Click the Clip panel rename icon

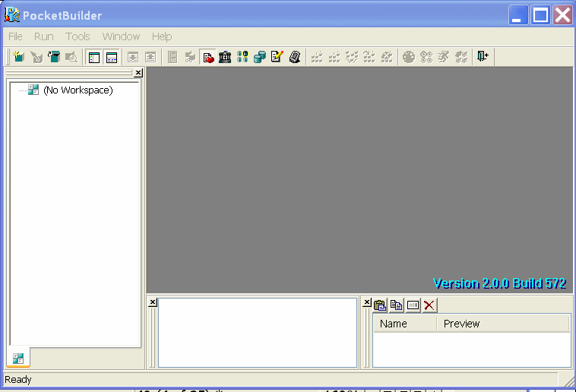click(x=413, y=305)
